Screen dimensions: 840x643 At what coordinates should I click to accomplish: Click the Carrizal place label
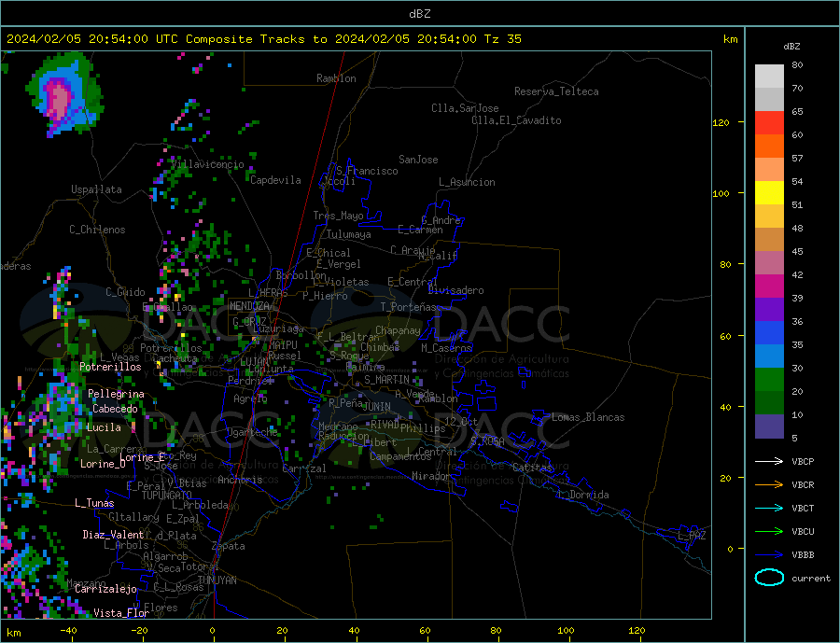pos(304,468)
